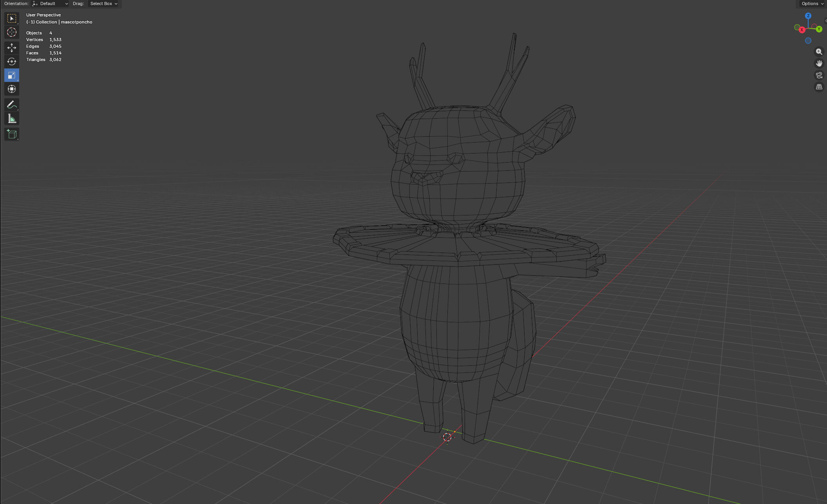Screen dimensions: 827x504
Task: Click the triangle count '3,062'
Action: pos(55,60)
